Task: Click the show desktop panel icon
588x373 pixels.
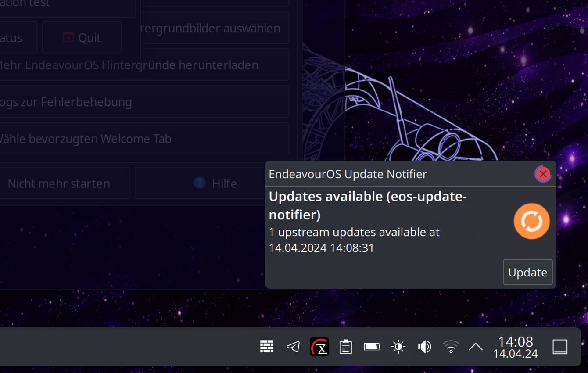Action: (x=560, y=347)
